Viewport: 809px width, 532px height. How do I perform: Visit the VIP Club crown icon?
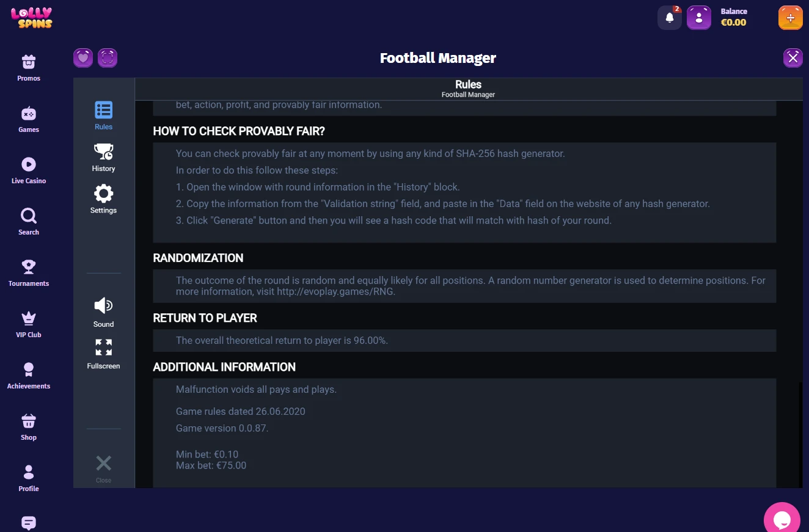29,324
